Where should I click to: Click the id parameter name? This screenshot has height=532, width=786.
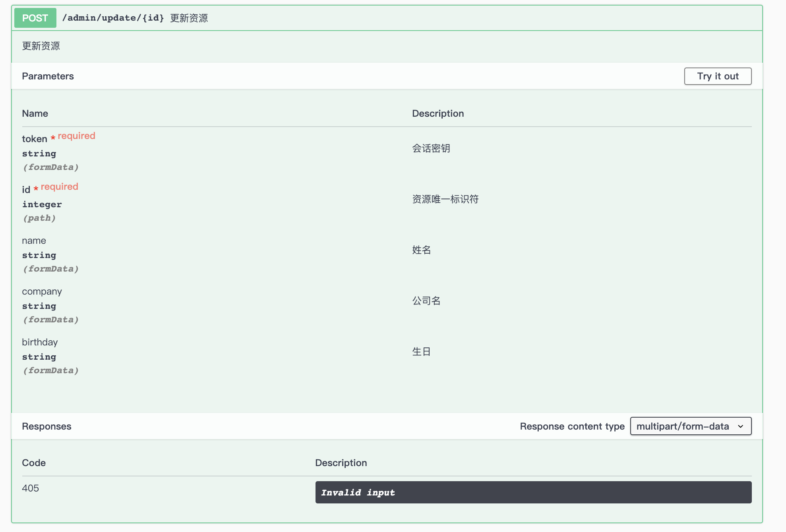point(26,190)
